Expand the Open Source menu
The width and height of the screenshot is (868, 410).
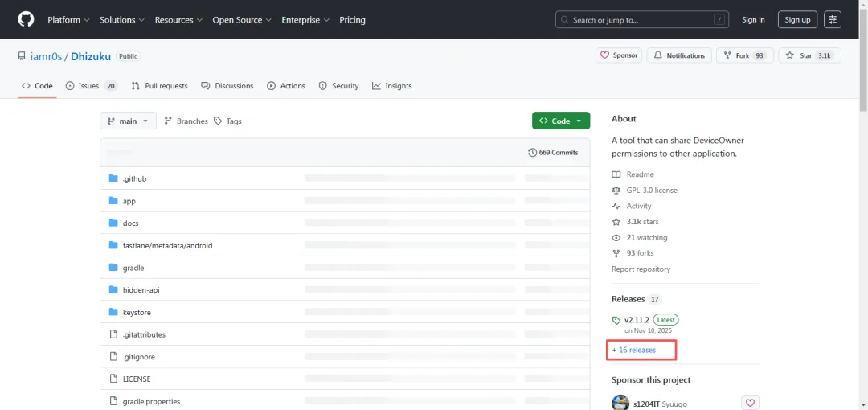click(x=242, y=20)
